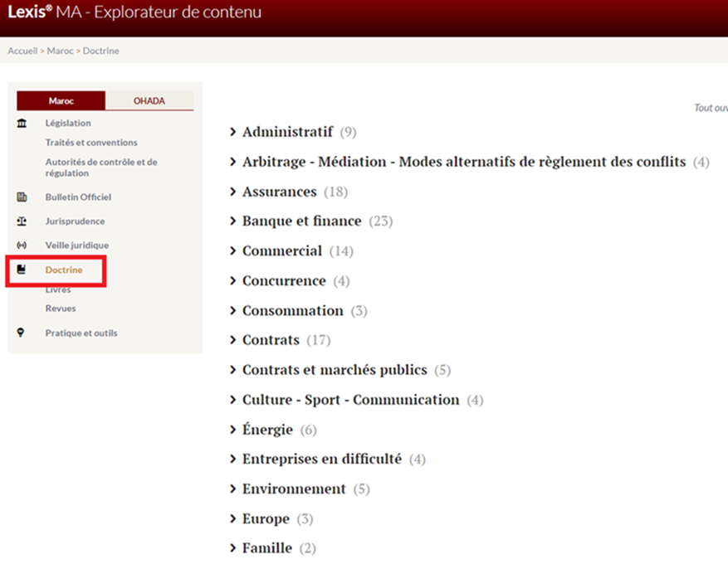The height and width of the screenshot is (569, 728).
Task: Click the Pratique et outils lightbulb icon
Action: point(21,333)
